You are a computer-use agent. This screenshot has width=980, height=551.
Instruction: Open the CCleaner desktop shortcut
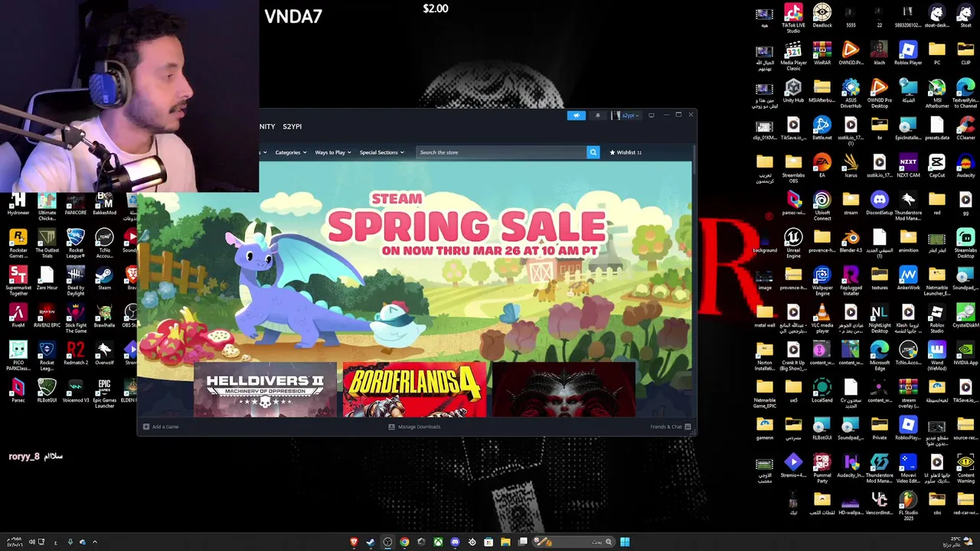click(x=965, y=129)
